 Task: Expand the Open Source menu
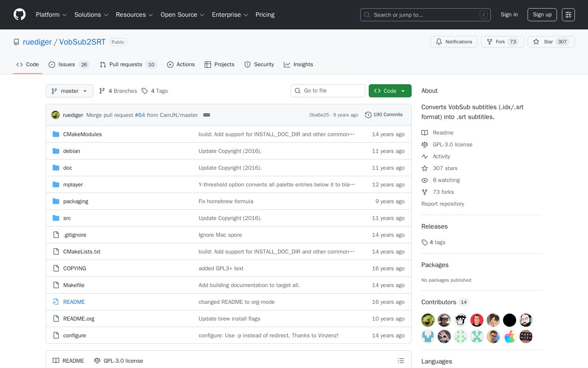point(183,15)
